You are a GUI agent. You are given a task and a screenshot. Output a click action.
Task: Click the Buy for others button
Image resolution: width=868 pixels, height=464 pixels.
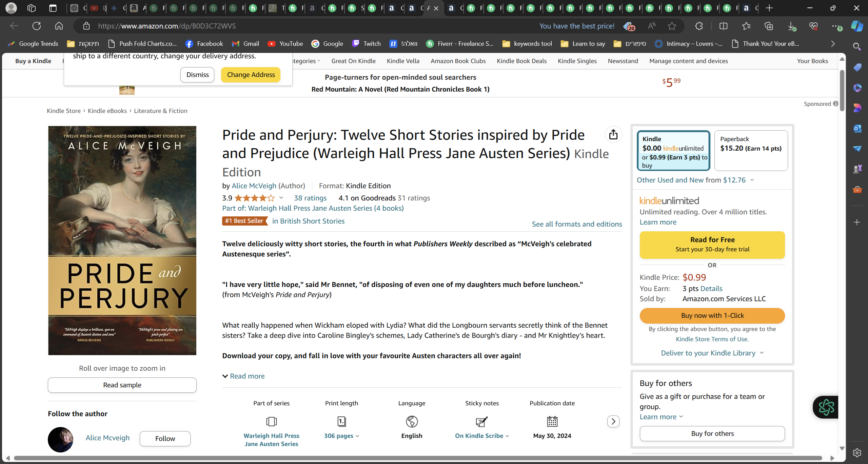tap(712, 433)
